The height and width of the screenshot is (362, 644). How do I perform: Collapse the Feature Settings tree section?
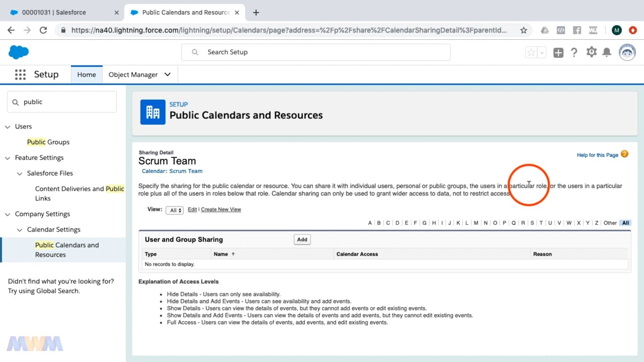8,158
